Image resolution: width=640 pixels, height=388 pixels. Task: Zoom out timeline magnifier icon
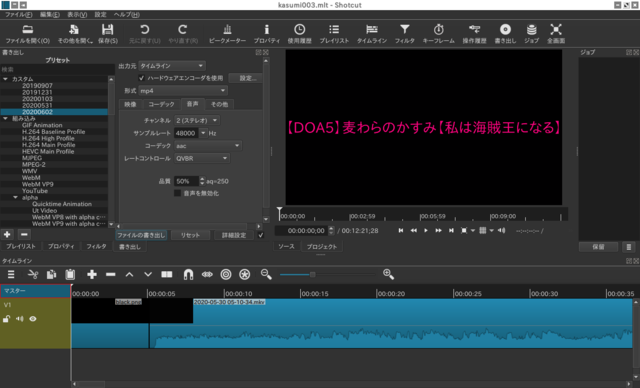tap(266, 274)
